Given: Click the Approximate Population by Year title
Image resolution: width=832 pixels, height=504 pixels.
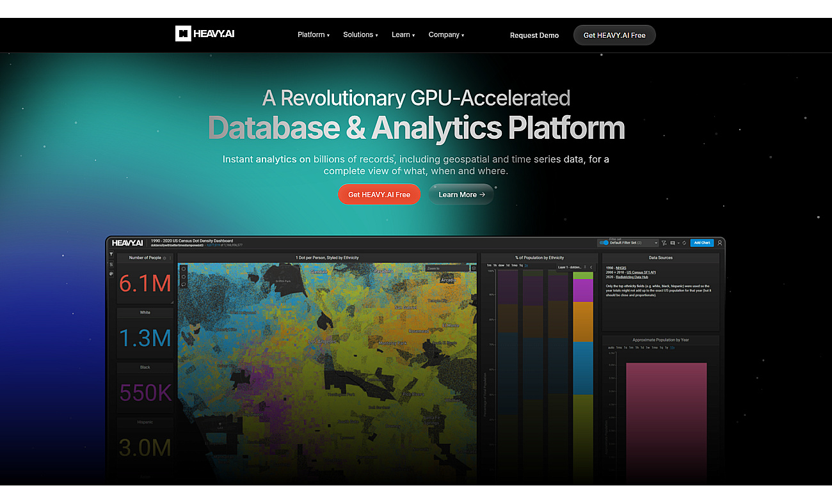Looking at the screenshot, I should [660, 340].
